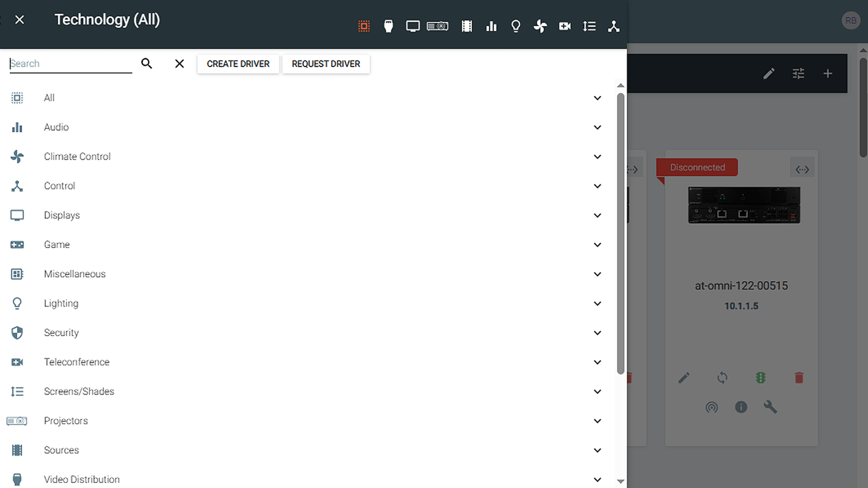The image size is (868, 488).
Task: Click the Climate Control fan icon in header
Action: point(540,26)
